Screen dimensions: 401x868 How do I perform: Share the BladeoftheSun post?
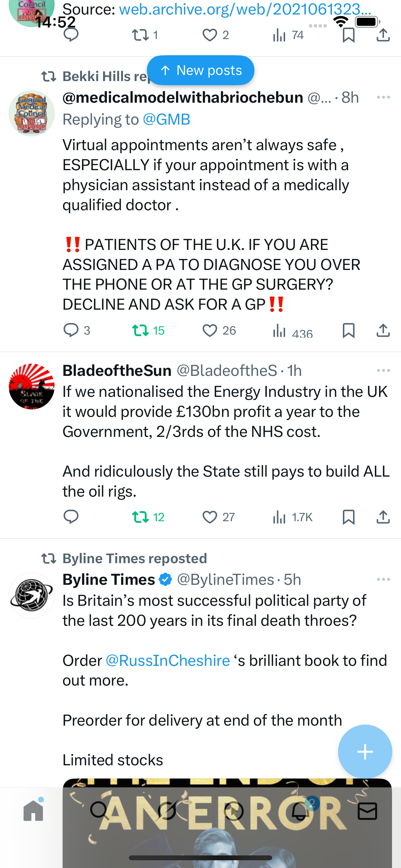383,517
